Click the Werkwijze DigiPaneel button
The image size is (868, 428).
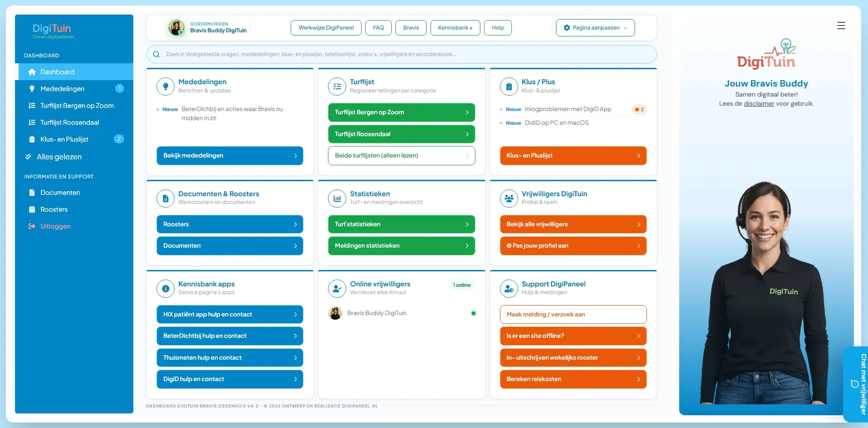click(x=326, y=28)
